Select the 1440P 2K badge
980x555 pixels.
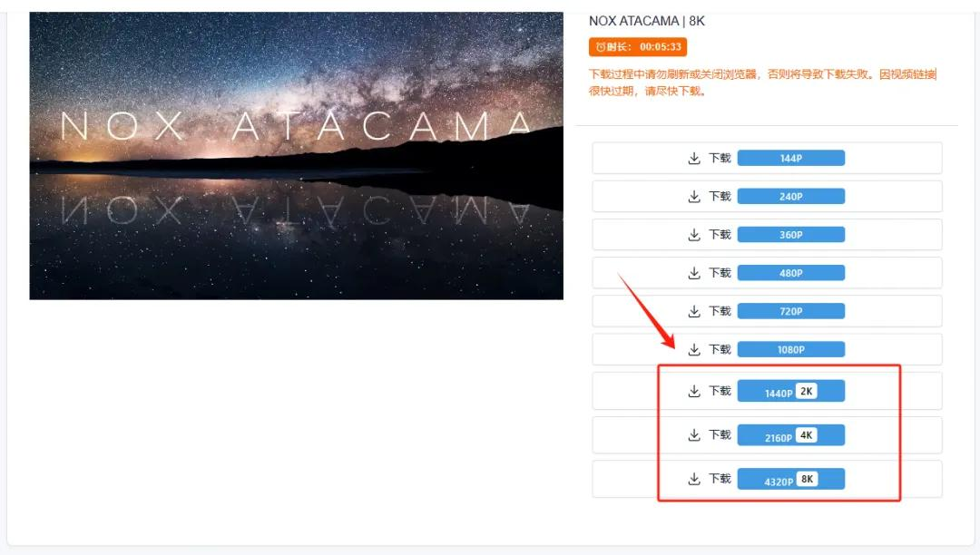(790, 392)
